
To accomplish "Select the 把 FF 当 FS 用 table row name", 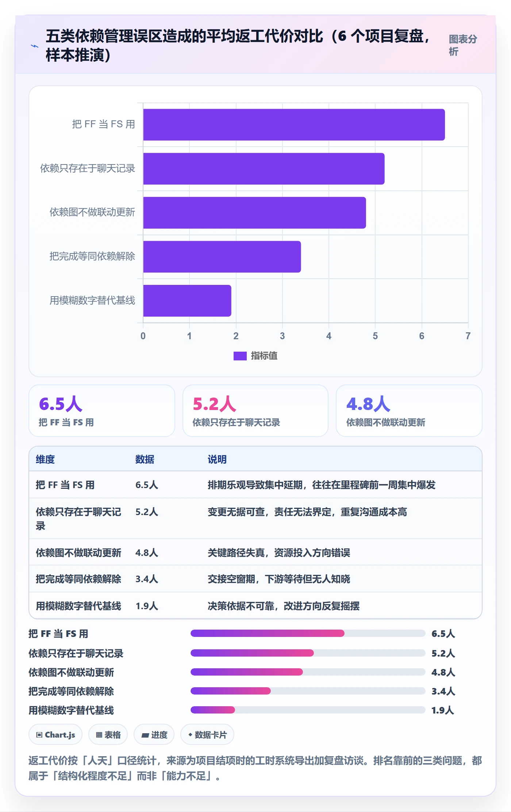I will (x=65, y=485).
